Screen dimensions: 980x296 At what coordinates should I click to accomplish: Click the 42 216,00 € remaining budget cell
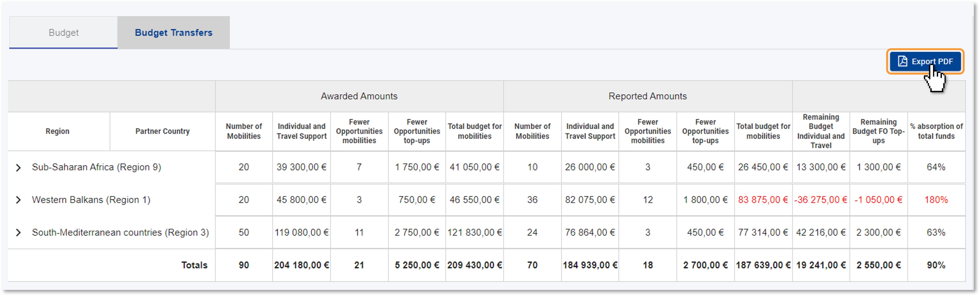tap(821, 233)
